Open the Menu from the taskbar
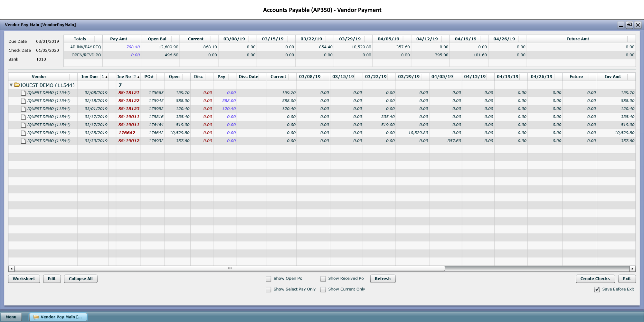The width and height of the screenshot is (644, 322). click(x=11, y=317)
